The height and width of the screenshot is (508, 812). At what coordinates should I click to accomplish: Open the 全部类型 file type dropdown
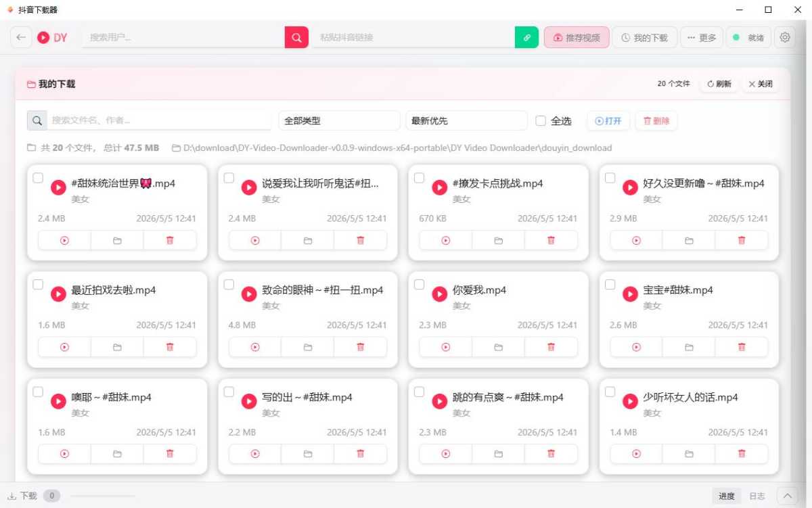(x=339, y=120)
